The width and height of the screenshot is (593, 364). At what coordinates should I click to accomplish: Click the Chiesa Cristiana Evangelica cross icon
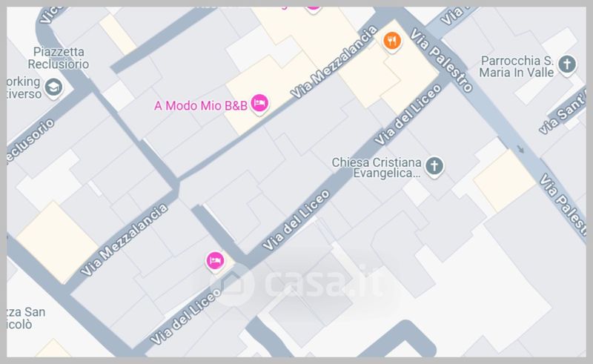434,167
